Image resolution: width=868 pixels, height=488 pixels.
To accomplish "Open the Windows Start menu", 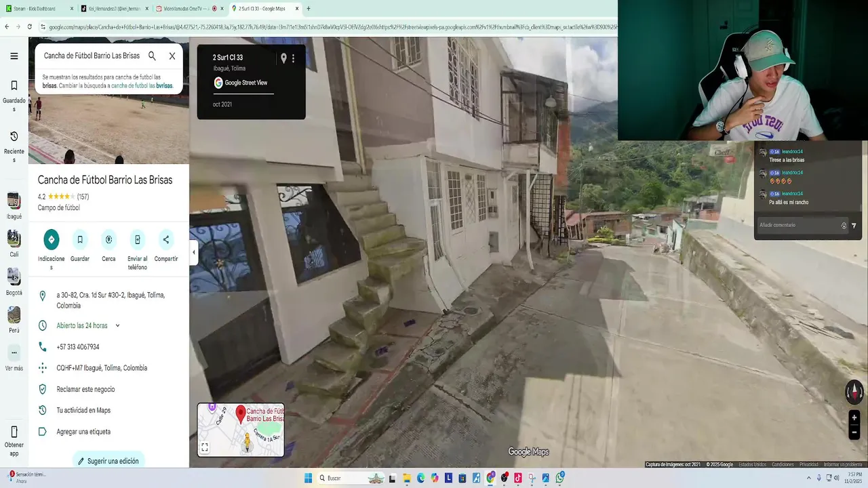I will 308,478.
